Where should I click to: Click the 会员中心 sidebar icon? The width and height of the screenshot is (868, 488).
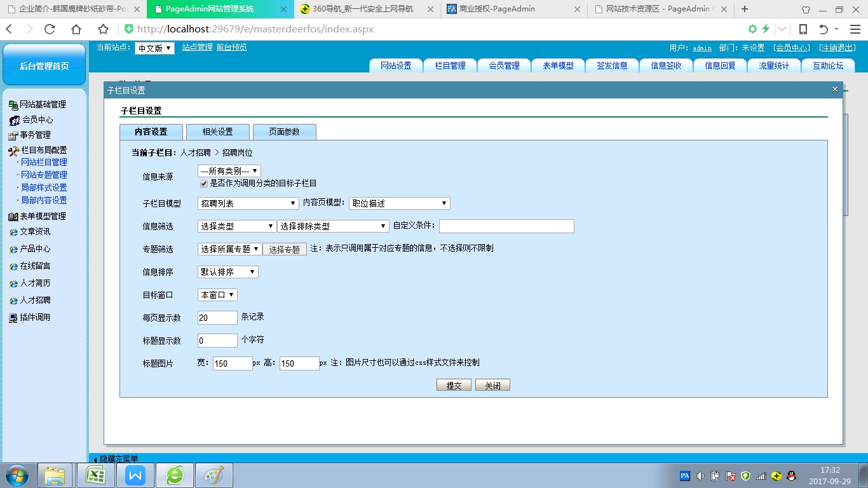tap(14, 120)
